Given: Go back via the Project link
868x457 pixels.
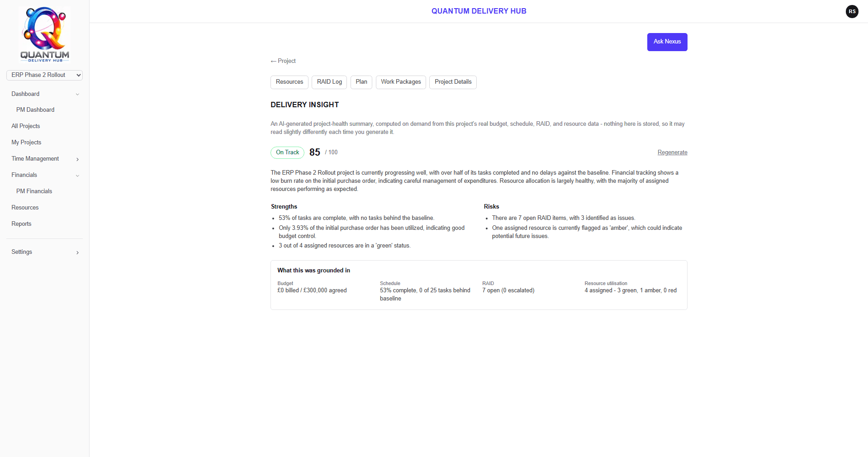Looking at the screenshot, I should click(283, 61).
